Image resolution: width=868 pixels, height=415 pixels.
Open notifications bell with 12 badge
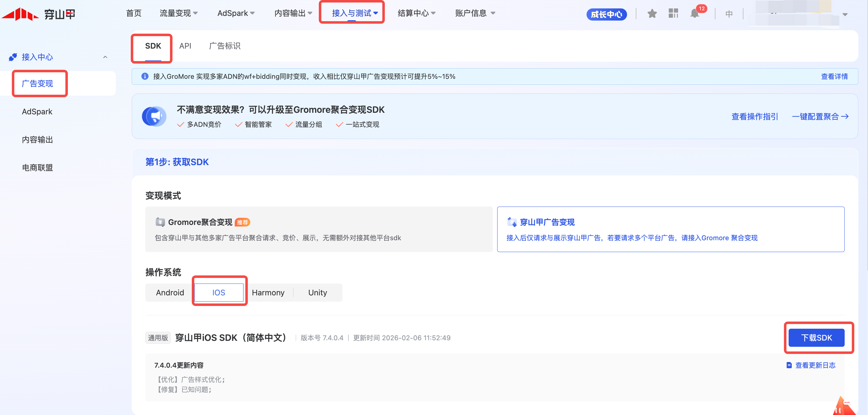pyautogui.click(x=695, y=13)
